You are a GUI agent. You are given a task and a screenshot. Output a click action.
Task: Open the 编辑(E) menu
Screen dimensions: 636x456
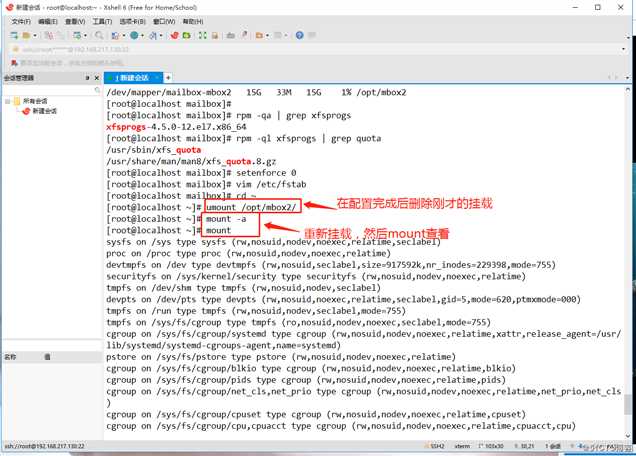tap(48, 21)
